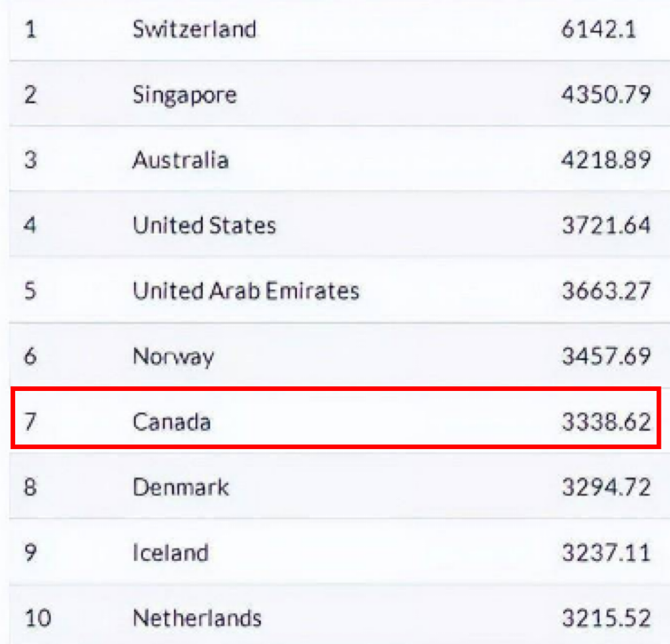Click Norway in the list
The height and width of the screenshot is (644, 670).
(173, 357)
